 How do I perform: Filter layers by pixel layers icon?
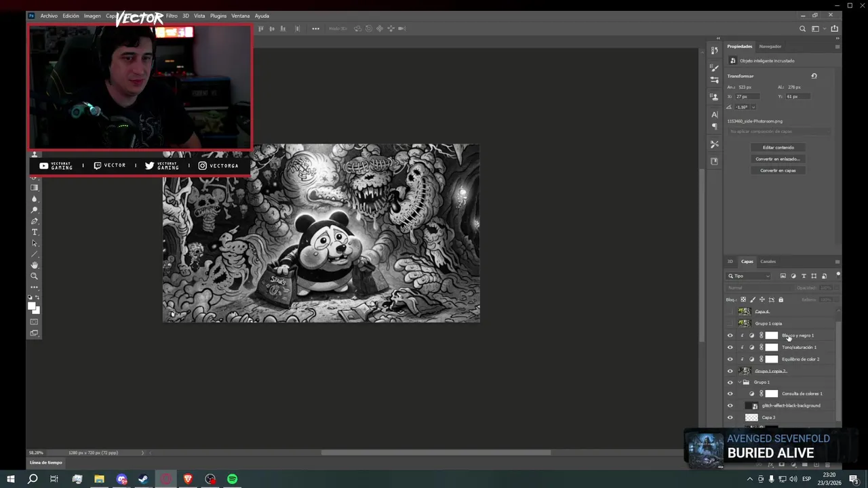783,276
